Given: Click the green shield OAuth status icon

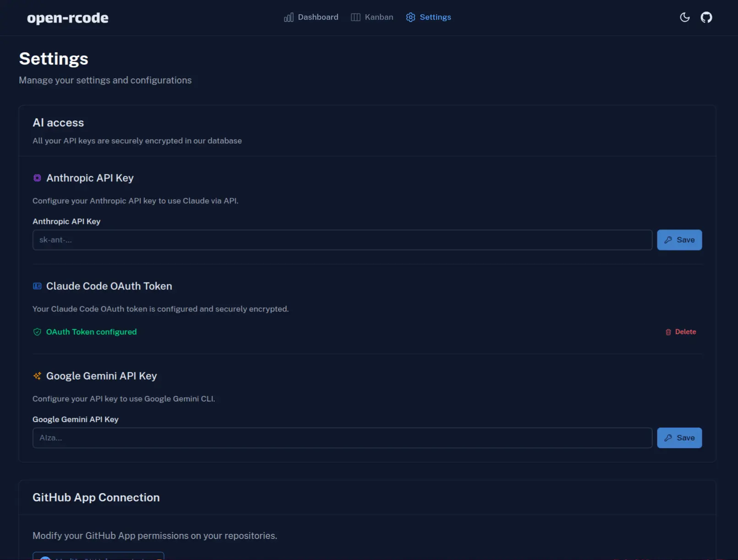Looking at the screenshot, I should coord(37,332).
